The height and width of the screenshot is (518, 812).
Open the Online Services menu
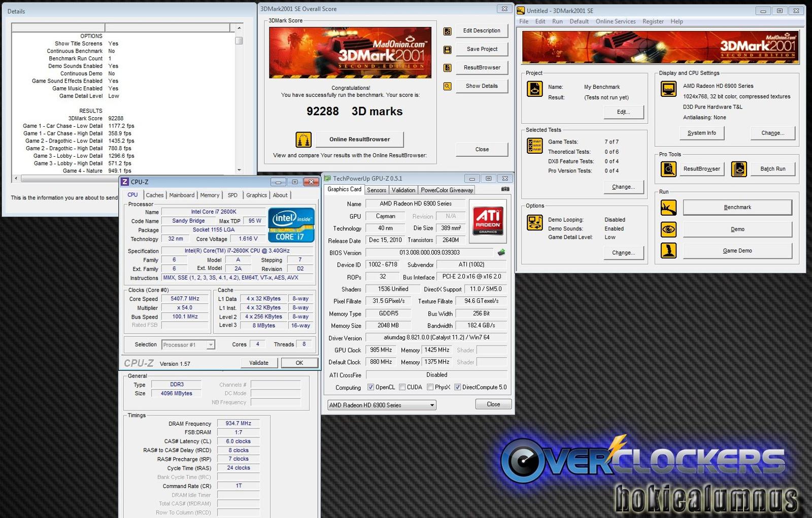(616, 22)
